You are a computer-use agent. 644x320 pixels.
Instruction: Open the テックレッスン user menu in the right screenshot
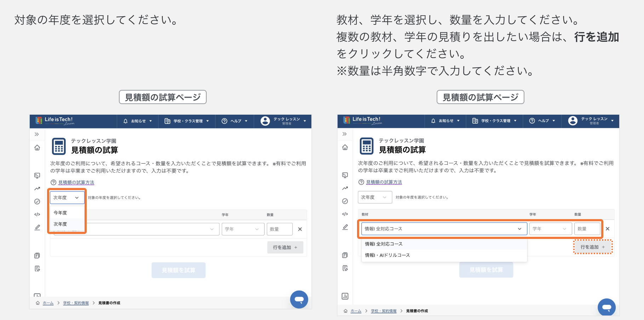coord(591,121)
